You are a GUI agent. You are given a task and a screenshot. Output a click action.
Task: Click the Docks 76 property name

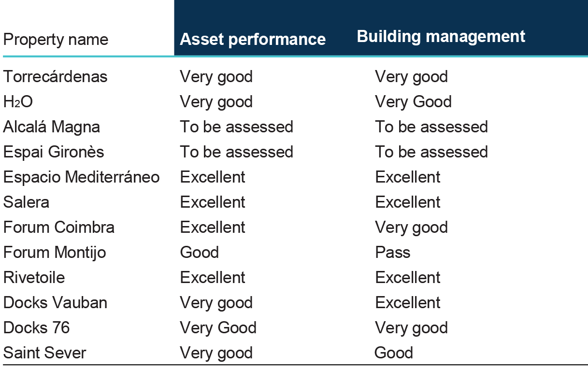(37, 327)
